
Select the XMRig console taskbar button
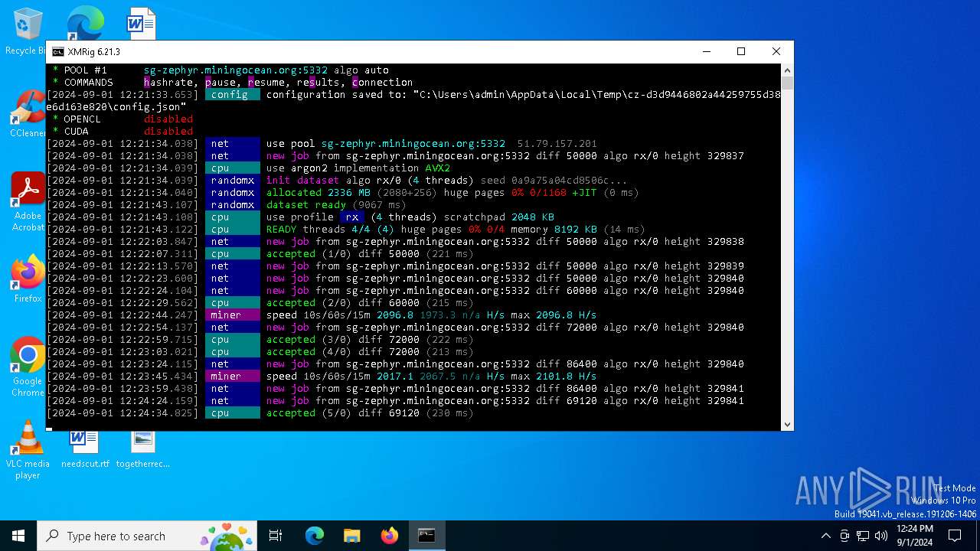click(x=426, y=536)
